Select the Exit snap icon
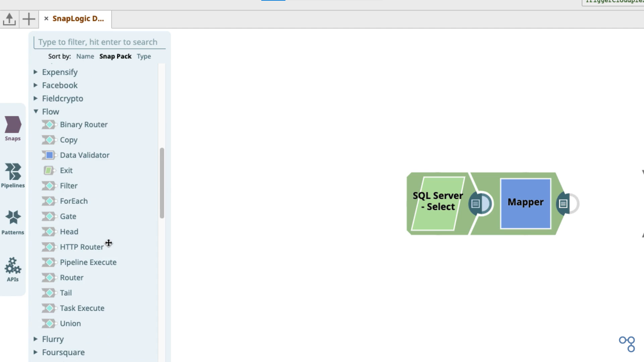644x362 pixels. click(49, 170)
